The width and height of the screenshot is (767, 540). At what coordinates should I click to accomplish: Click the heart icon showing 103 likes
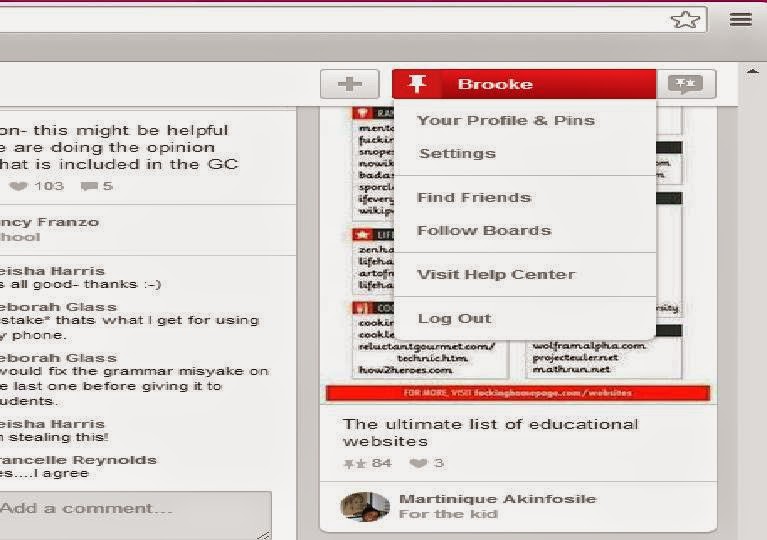(x=19, y=186)
